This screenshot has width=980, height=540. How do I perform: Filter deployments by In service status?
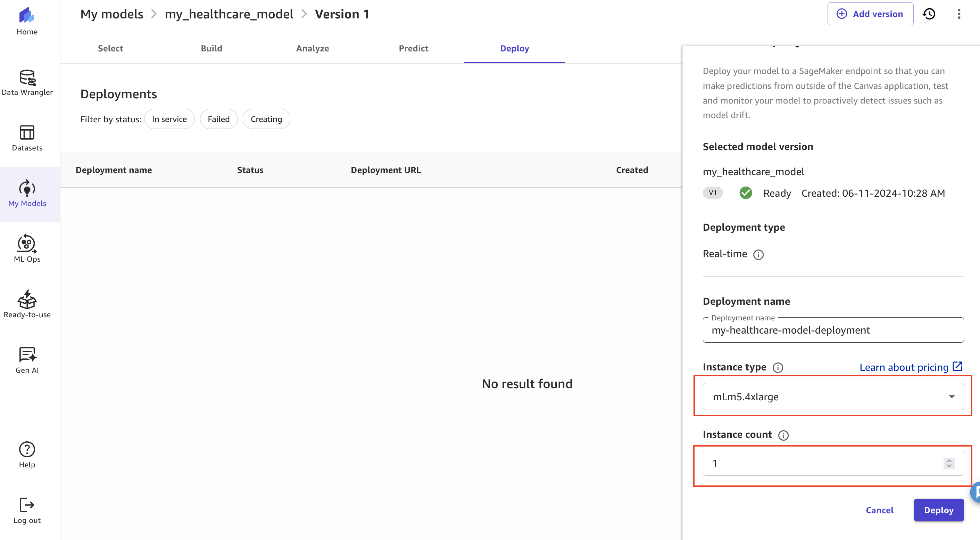[x=169, y=119]
